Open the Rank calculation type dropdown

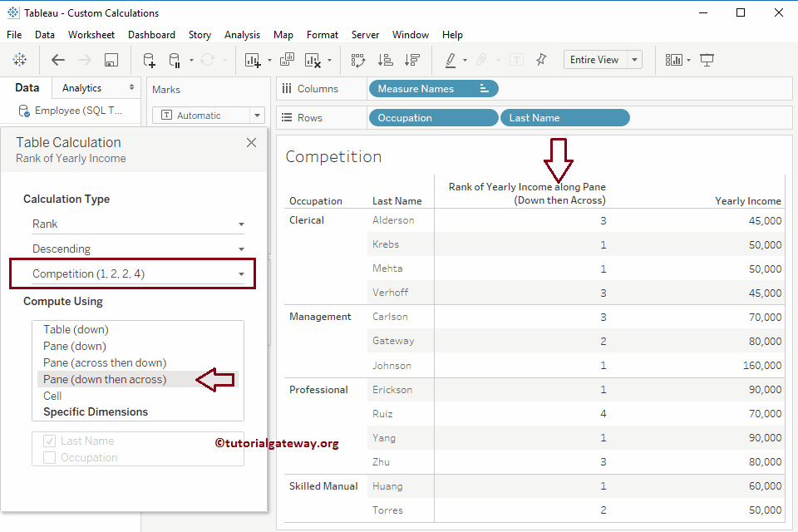click(x=138, y=224)
